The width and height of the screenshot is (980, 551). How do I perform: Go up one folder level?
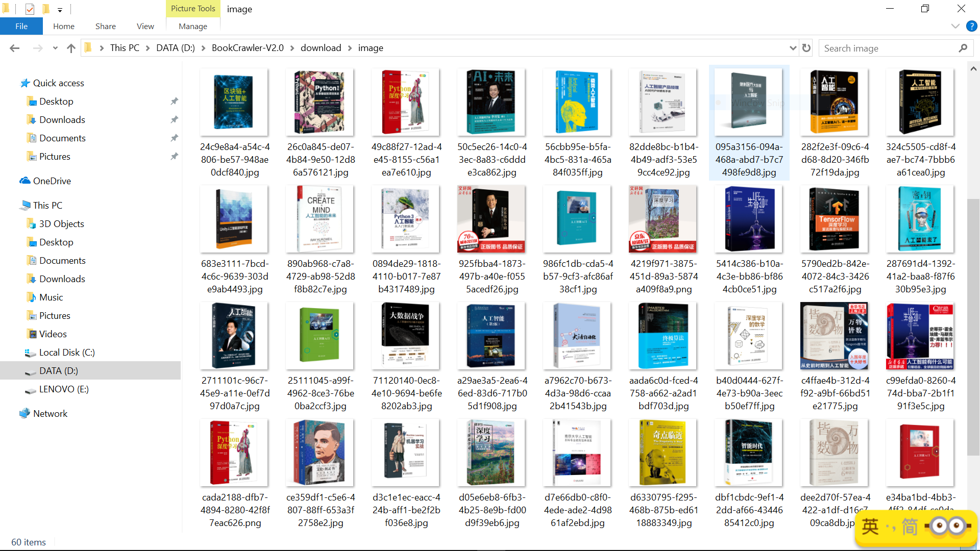coord(71,48)
